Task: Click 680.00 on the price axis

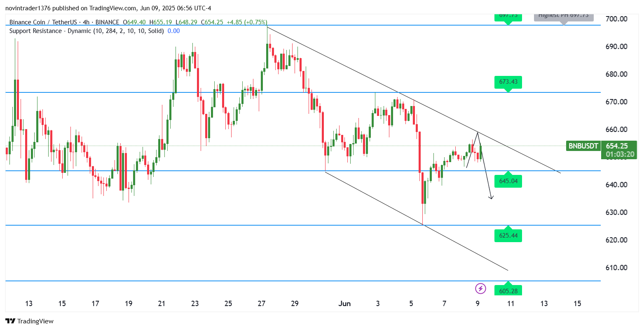Action: 617,74
